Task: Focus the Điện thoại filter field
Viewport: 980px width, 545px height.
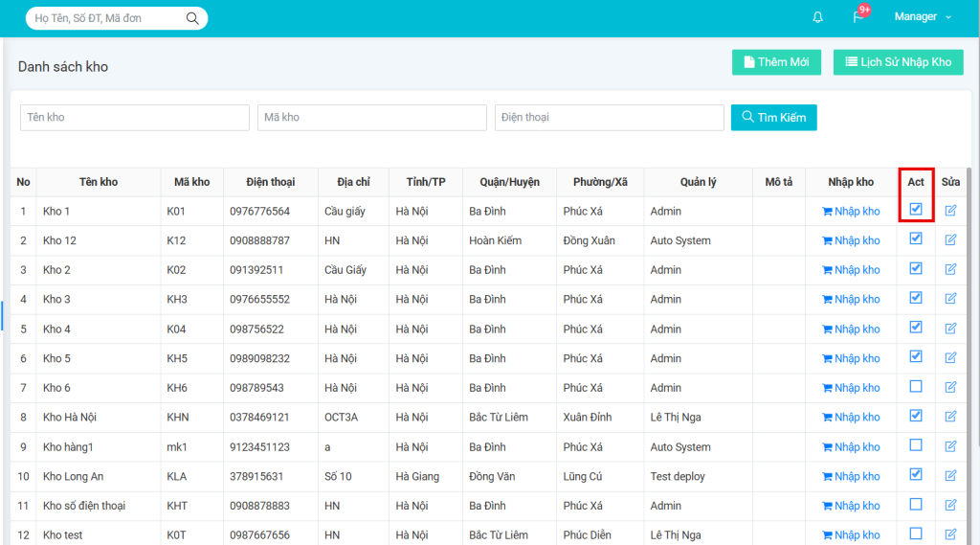Action: 609,118
